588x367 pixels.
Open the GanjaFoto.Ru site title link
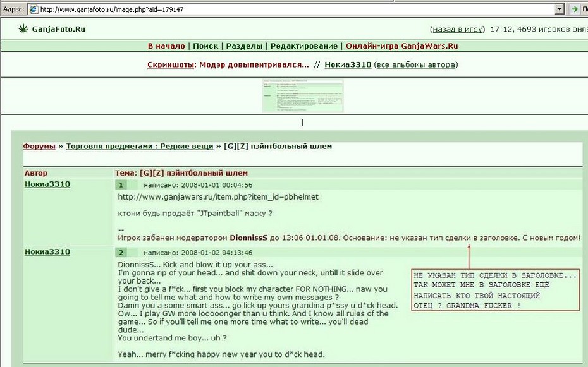tap(59, 29)
